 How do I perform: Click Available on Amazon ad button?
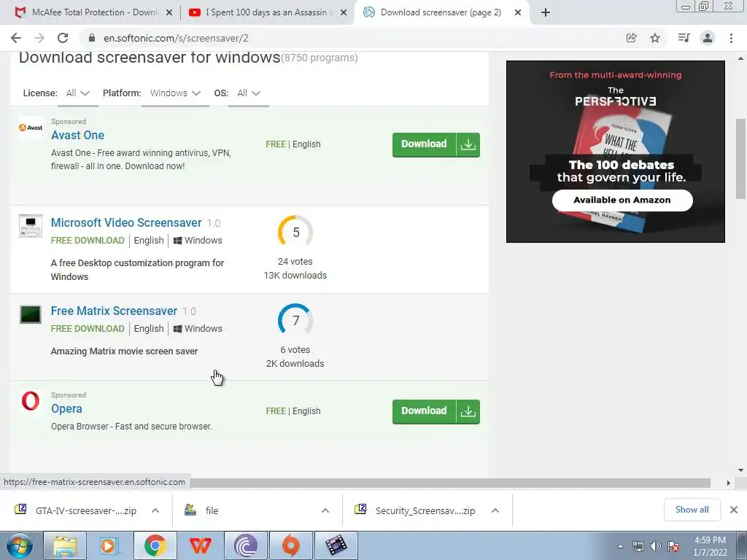click(x=622, y=200)
